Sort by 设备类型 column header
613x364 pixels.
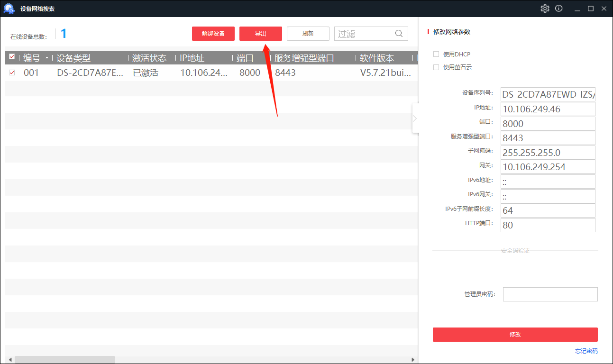73,58
